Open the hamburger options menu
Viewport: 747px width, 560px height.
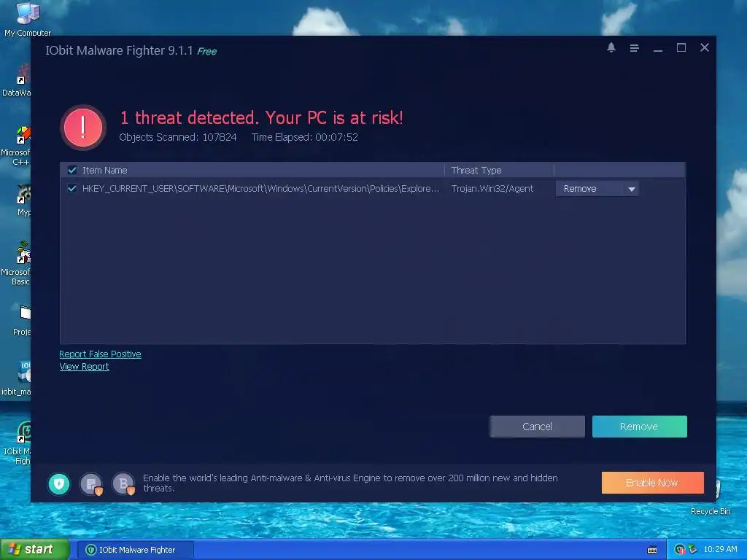634,48
